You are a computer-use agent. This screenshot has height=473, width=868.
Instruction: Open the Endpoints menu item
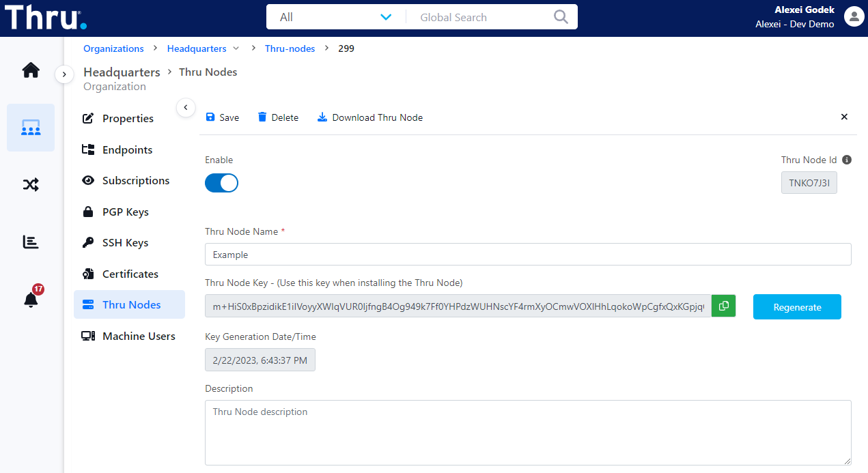pyautogui.click(x=129, y=149)
